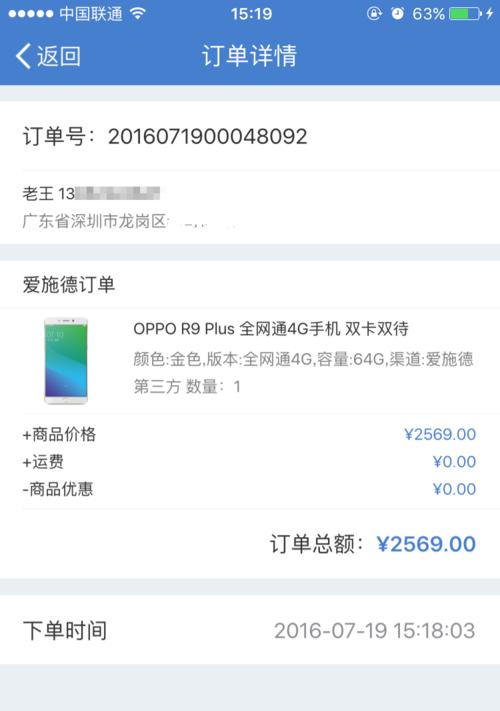Tap the rotation lock status icon

374,14
